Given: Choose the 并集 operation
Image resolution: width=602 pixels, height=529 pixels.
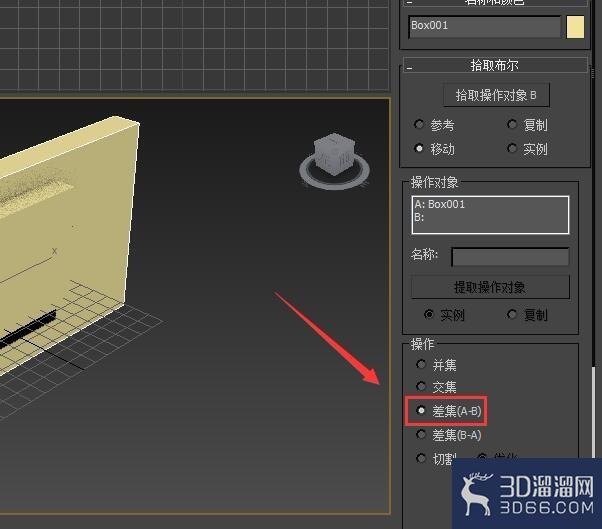Looking at the screenshot, I should pos(437,364).
